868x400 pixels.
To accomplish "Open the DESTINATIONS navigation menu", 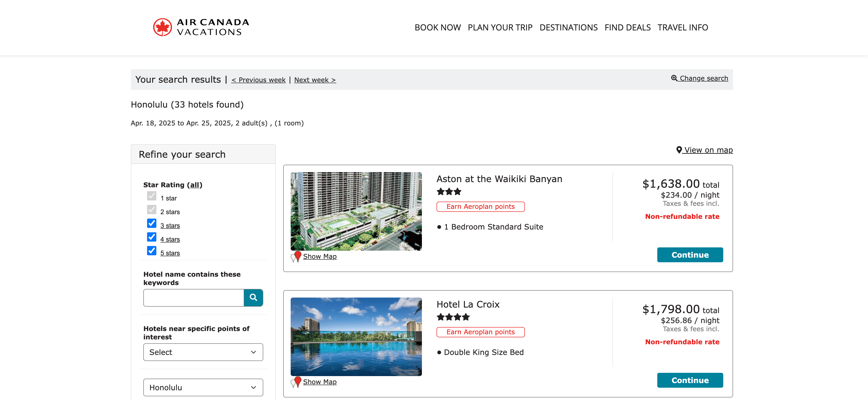I will pos(569,28).
